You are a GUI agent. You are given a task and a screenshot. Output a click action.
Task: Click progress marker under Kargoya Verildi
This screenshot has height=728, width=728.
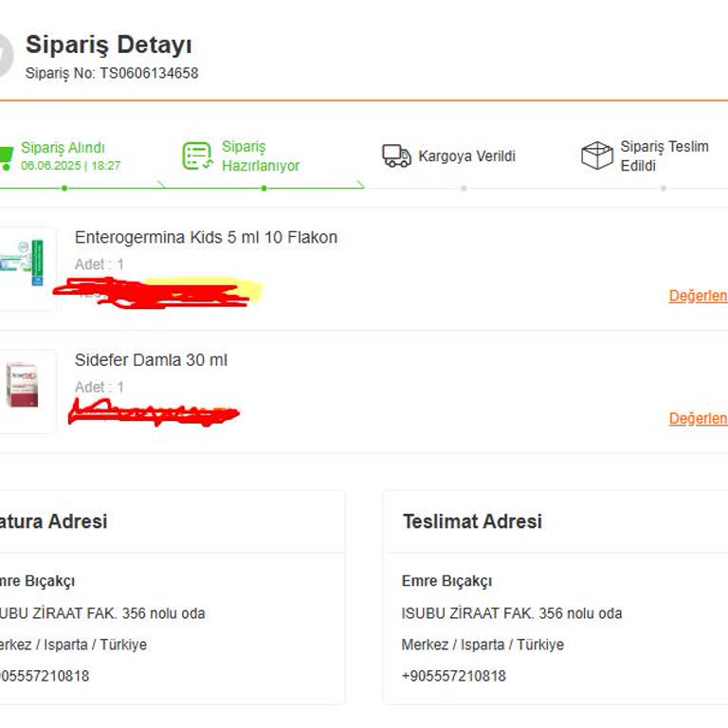click(464, 188)
